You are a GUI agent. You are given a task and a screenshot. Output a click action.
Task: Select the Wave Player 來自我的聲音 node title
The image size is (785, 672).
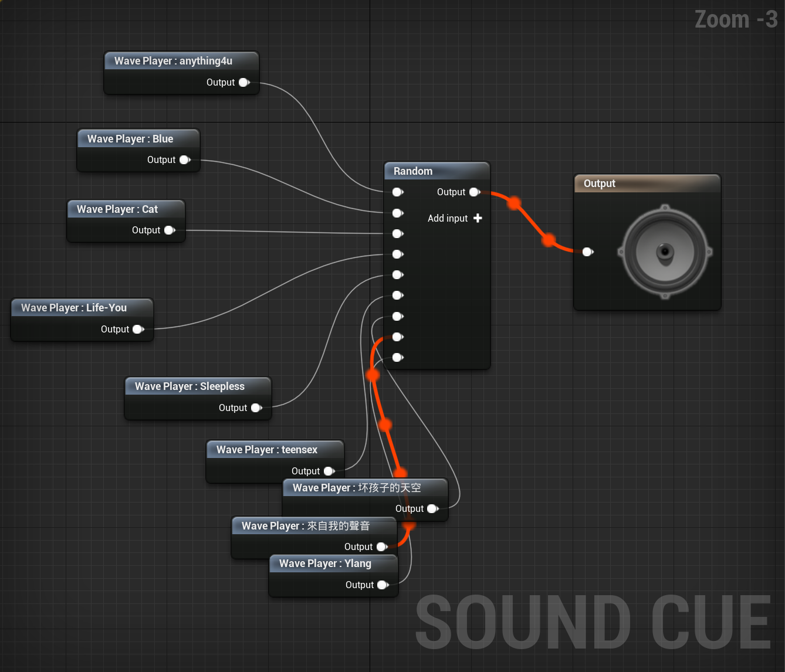coord(314,526)
